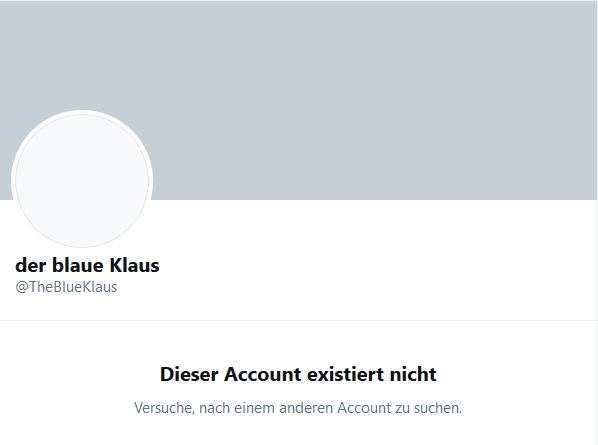
Task: Click the heading Dieser Account existiert nicht
Action: (x=298, y=374)
